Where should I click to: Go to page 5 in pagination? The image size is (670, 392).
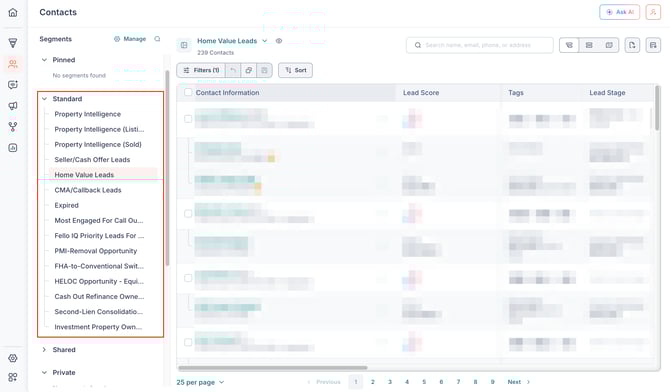424,382
